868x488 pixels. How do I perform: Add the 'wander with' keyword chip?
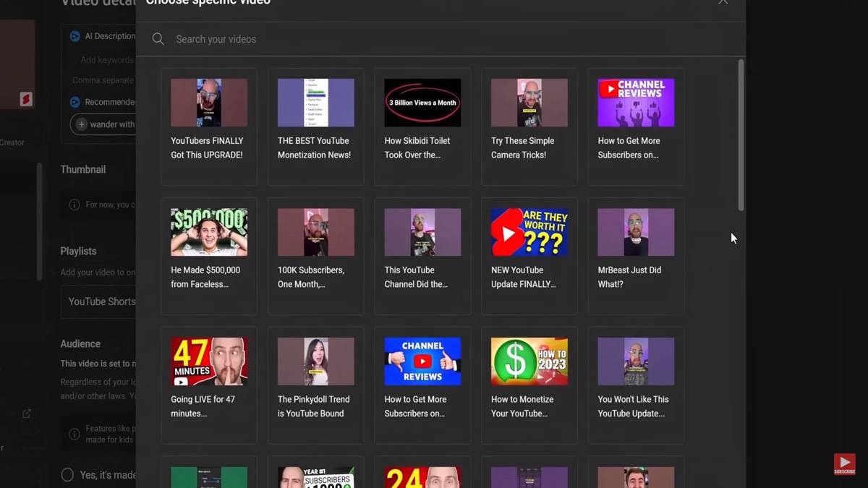tap(103, 124)
